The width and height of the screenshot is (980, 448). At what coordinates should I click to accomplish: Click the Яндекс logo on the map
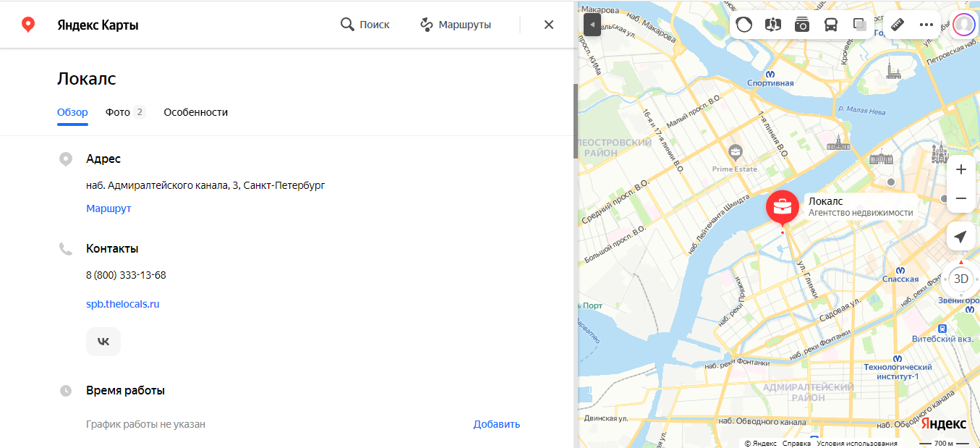point(944,423)
